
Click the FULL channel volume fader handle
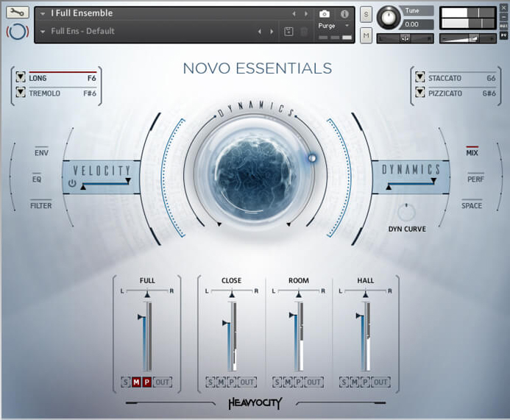141,317
